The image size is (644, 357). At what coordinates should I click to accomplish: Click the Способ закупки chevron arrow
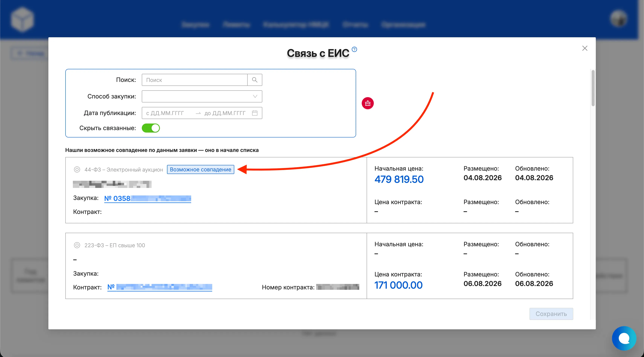click(255, 96)
